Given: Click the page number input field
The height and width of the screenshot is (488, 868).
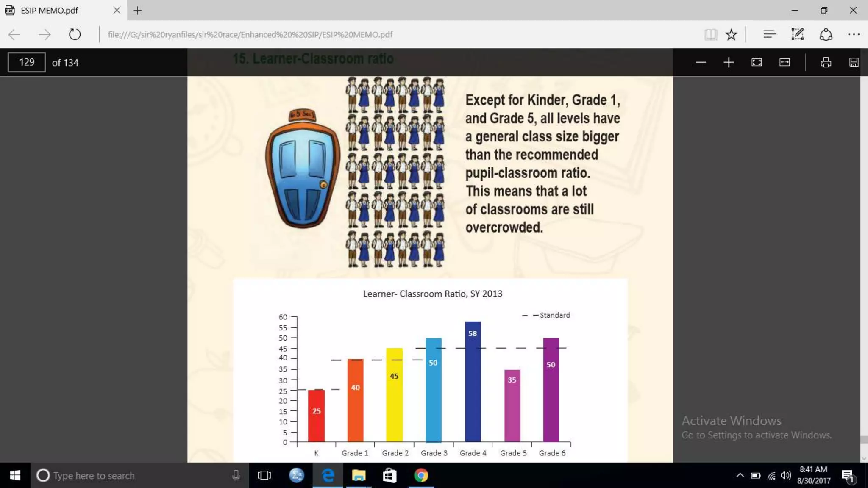Looking at the screenshot, I should [x=27, y=63].
